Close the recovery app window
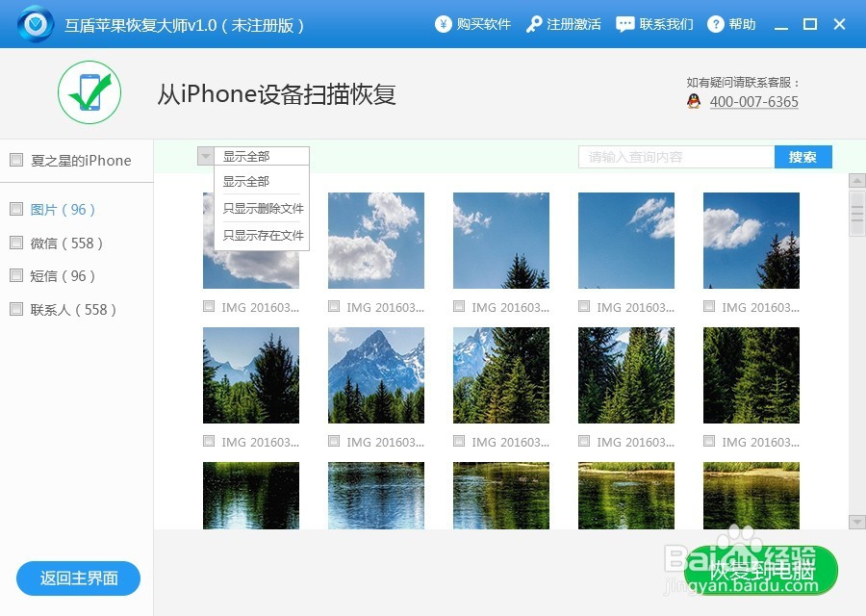Screen dimensions: 866x616 click(x=839, y=24)
